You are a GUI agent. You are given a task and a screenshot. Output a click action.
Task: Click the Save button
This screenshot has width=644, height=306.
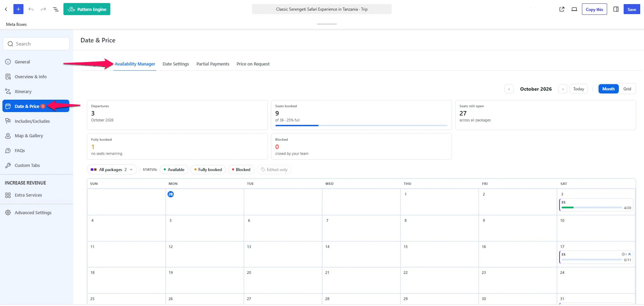[x=631, y=9]
